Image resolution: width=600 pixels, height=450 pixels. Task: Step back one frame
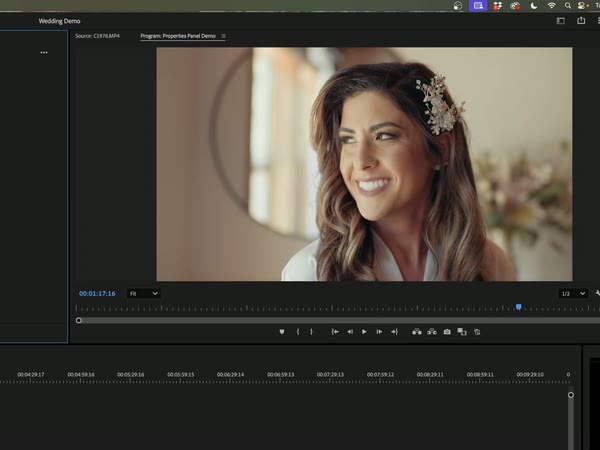tap(350, 332)
